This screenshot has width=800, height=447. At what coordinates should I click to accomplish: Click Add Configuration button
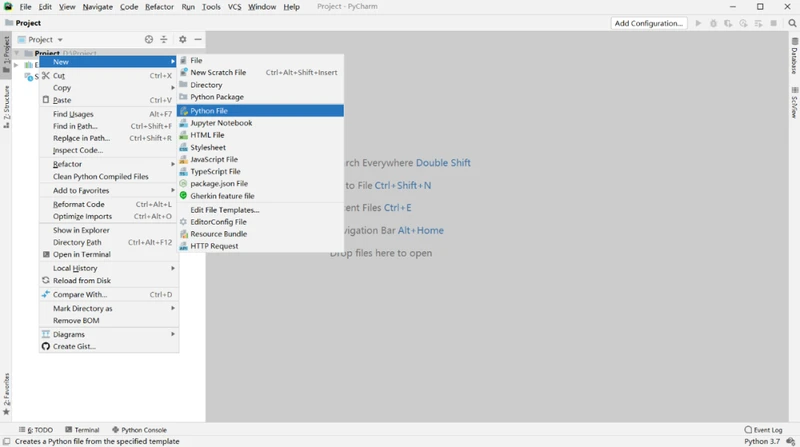(x=648, y=23)
